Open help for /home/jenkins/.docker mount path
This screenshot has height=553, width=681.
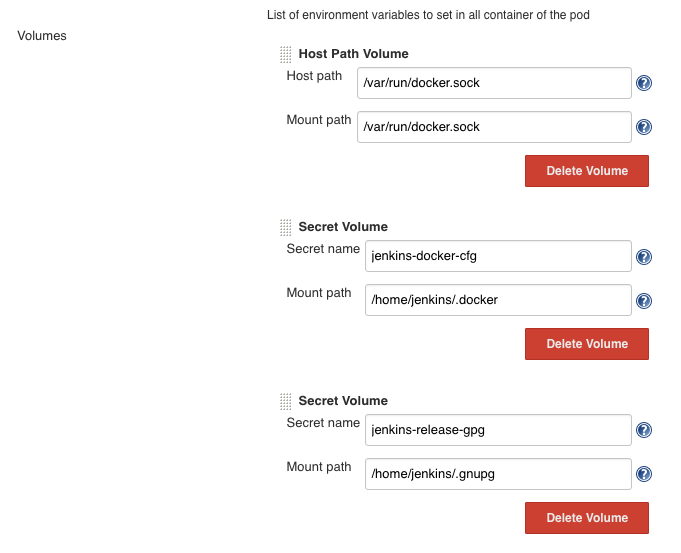click(x=644, y=301)
